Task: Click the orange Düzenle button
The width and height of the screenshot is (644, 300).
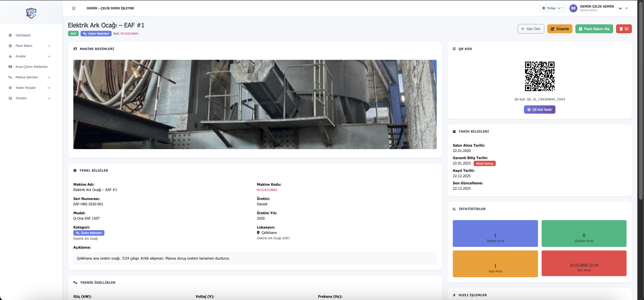Action: (559, 29)
